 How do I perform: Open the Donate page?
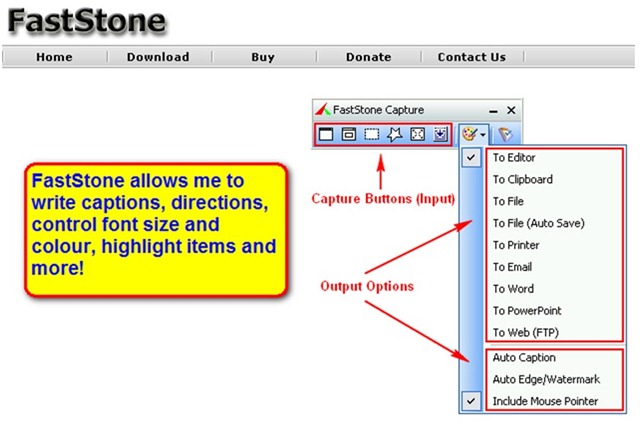coord(369,57)
